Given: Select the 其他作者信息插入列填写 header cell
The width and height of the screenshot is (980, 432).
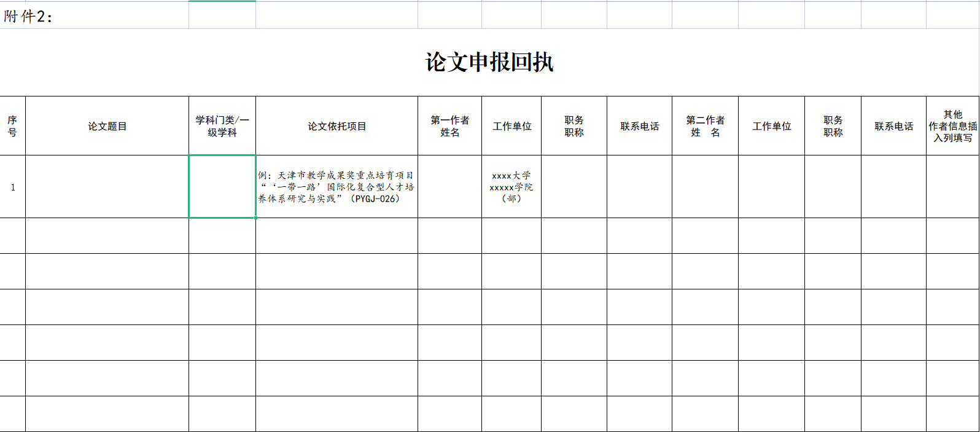Looking at the screenshot, I should [953, 126].
